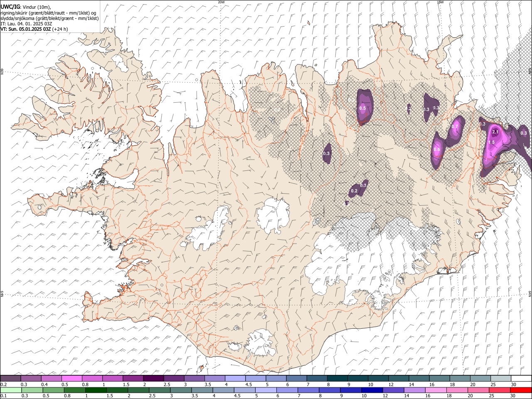Click the red-pink swatch labeled 25
The width and height of the screenshot is (532, 399).
(499, 390)
